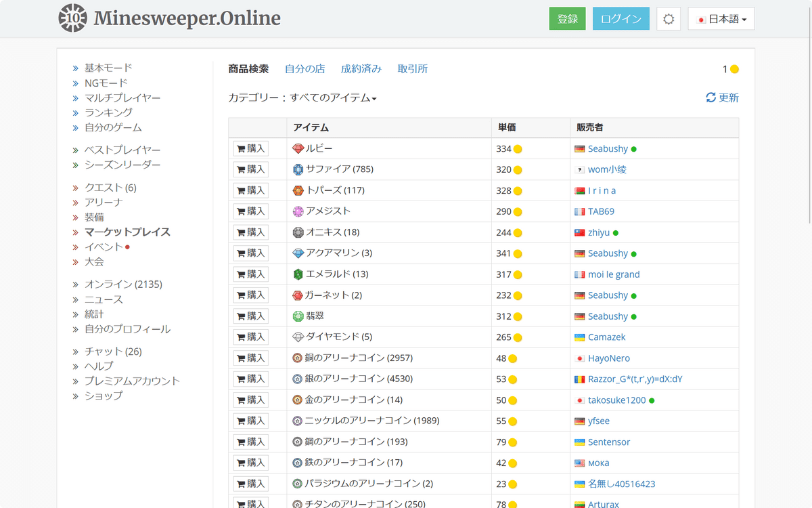
Task: Open seller profile moi le grand
Action: [x=613, y=274]
